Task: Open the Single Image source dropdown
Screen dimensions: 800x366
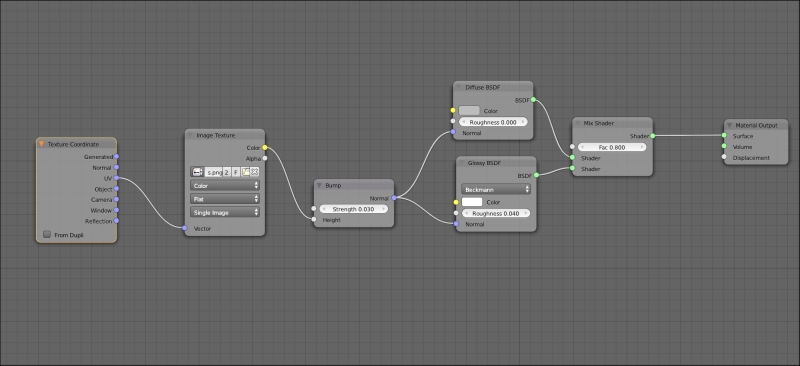Action: pos(225,212)
